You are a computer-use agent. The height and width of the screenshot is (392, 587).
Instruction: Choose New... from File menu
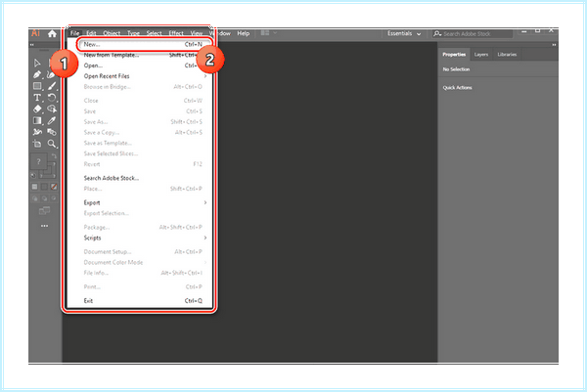(144, 44)
